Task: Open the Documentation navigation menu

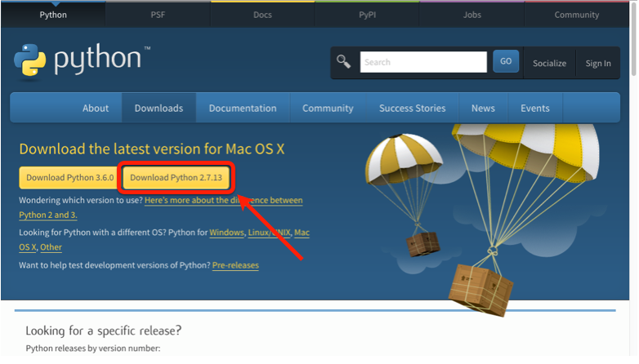Action: click(x=243, y=108)
